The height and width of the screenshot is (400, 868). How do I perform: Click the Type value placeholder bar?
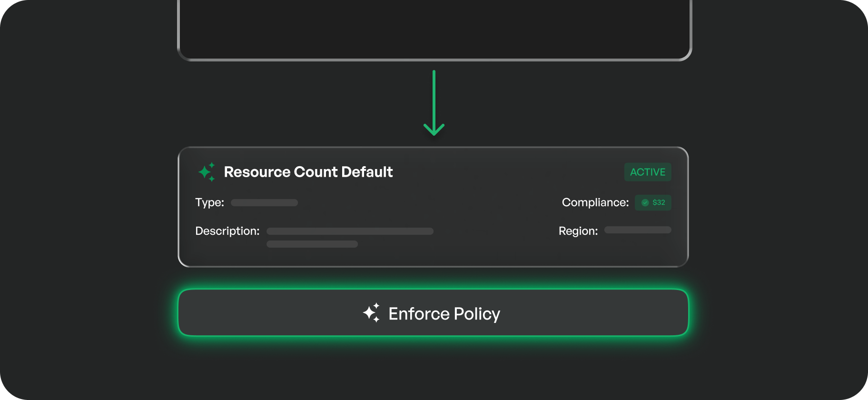[264, 203]
